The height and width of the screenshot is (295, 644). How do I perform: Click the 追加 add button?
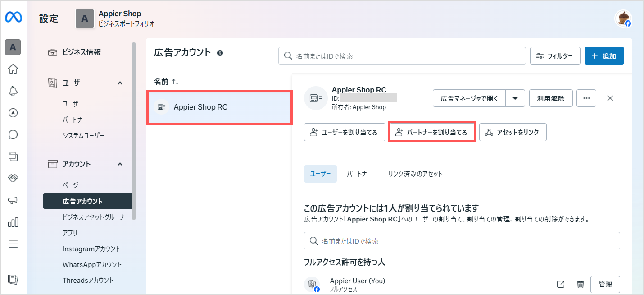pyautogui.click(x=604, y=56)
